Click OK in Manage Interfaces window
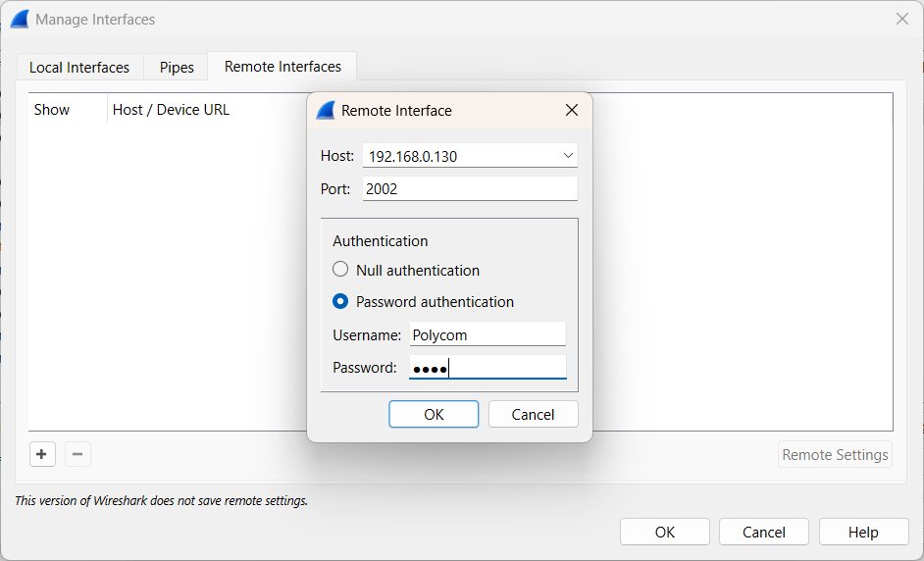 click(x=665, y=533)
